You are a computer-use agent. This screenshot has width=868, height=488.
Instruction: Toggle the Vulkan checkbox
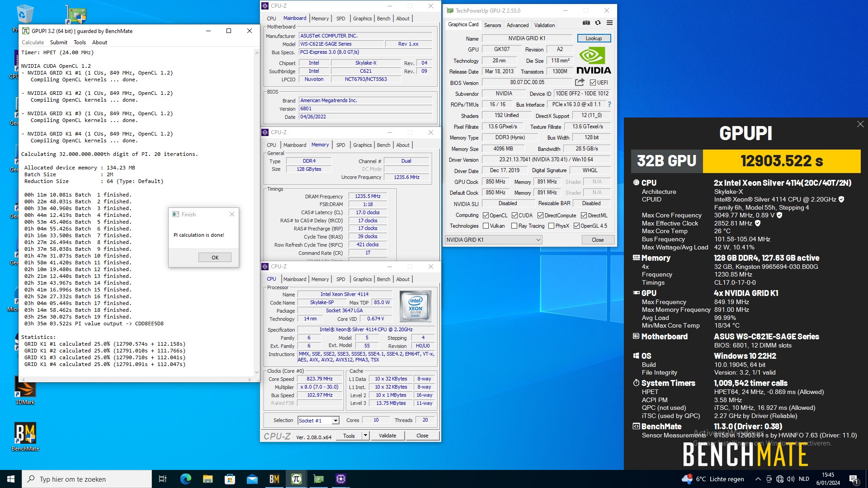click(x=486, y=226)
